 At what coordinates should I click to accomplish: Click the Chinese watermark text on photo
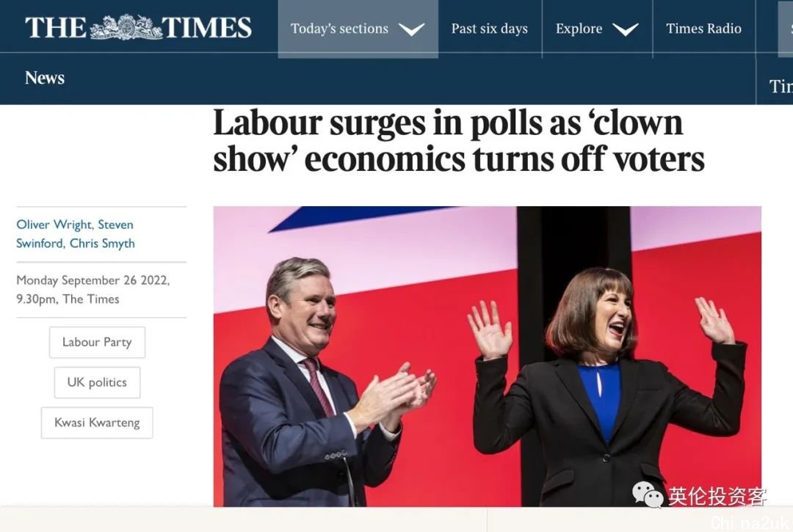[717, 496]
